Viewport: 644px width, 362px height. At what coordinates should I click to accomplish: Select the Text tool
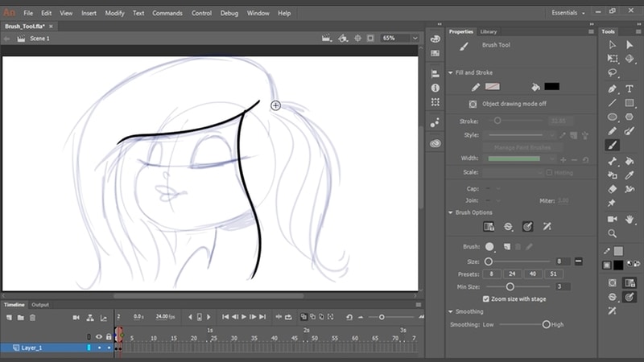630,88
